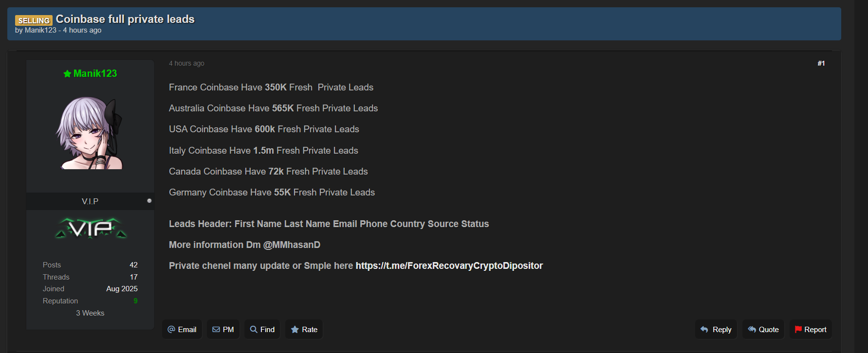Click the red Report flag icon
This screenshot has width=868, height=353.
[x=798, y=329]
